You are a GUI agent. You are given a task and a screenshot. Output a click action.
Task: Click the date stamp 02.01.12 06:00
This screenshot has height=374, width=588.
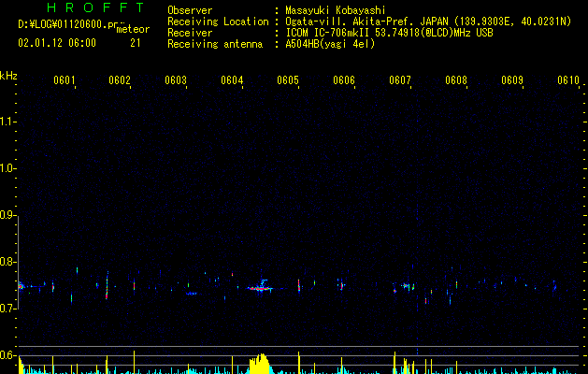coord(57,43)
